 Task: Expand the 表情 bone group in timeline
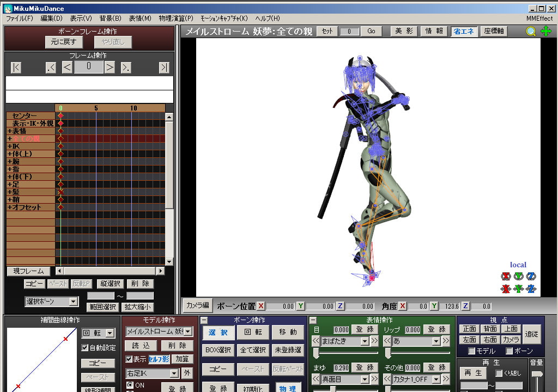click(x=9, y=131)
